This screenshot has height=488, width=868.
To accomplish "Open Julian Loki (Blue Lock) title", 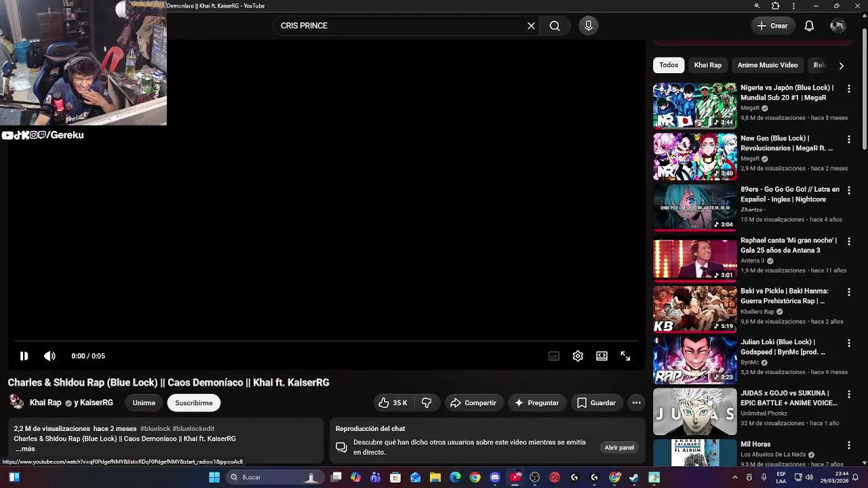I will 783,347.
